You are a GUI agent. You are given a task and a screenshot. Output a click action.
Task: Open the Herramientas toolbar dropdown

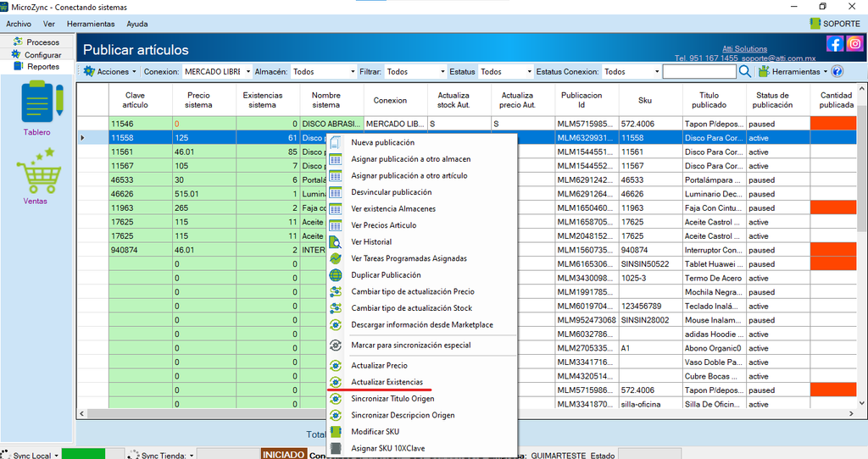(793, 71)
